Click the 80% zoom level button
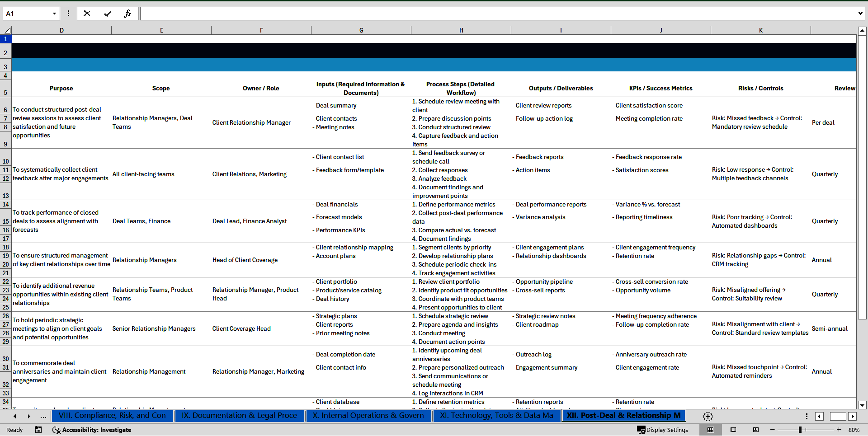868x436 pixels. tap(854, 430)
